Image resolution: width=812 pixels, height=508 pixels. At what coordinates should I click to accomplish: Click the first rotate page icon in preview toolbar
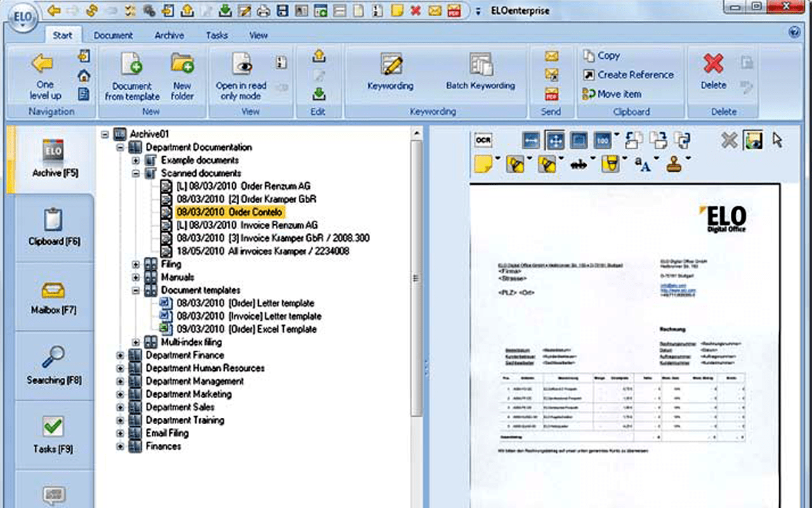(x=633, y=140)
